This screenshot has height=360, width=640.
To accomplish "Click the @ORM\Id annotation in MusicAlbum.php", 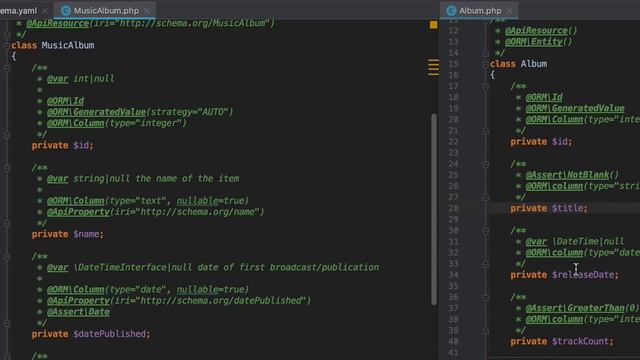I will coord(65,101).
